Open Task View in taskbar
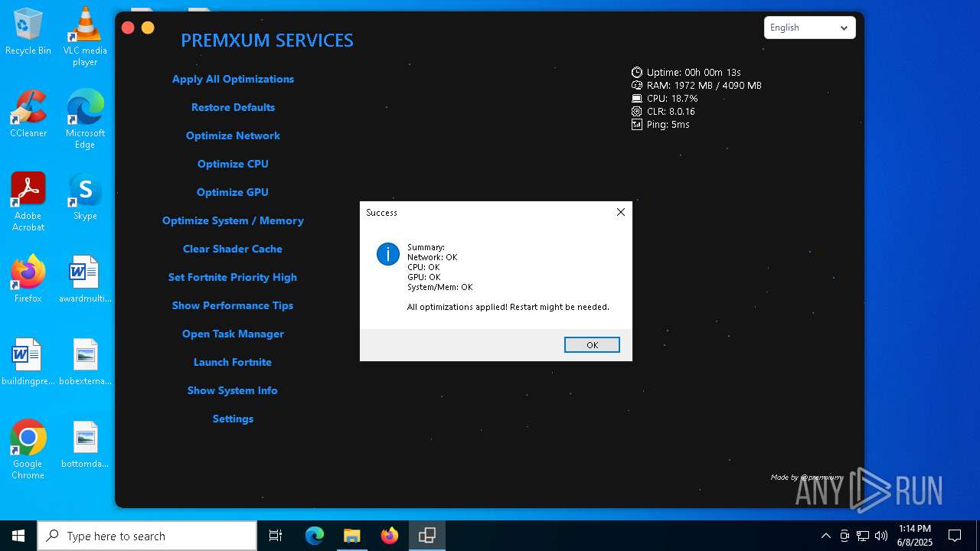 click(276, 536)
